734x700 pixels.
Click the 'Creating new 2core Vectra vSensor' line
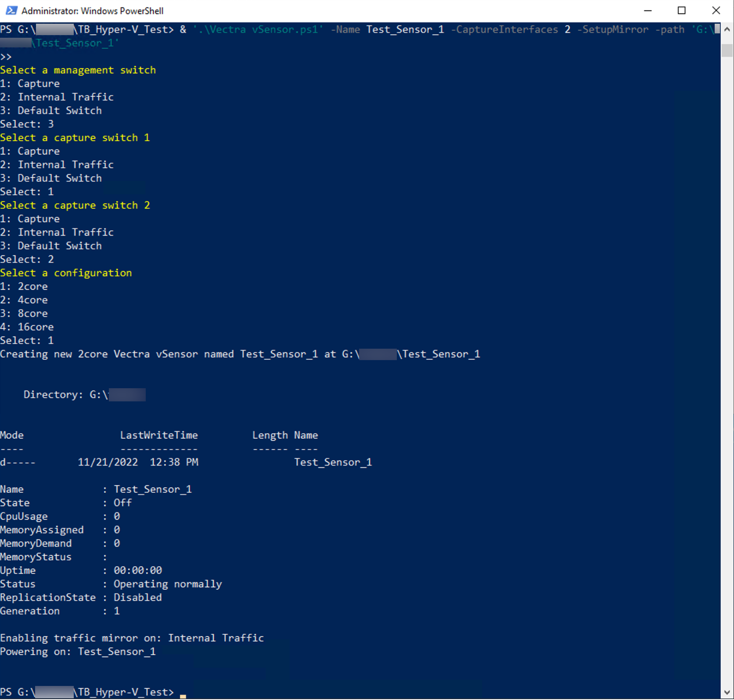coord(240,354)
